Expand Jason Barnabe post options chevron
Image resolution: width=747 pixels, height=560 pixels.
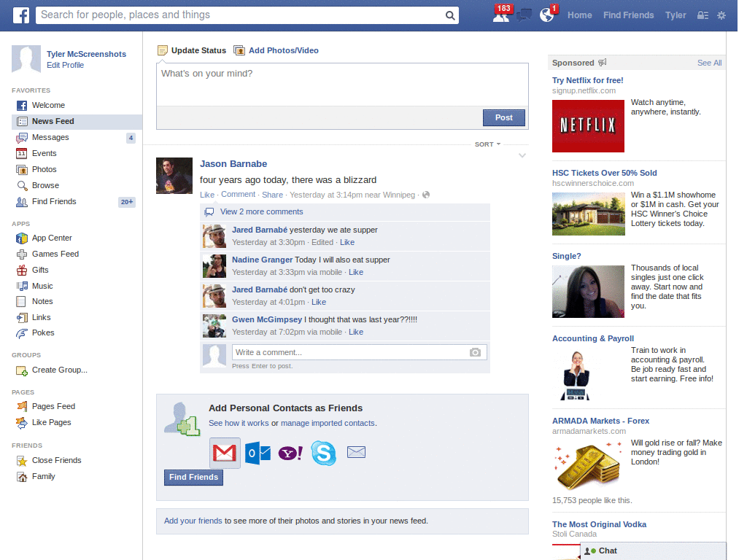pyautogui.click(x=522, y=155)
